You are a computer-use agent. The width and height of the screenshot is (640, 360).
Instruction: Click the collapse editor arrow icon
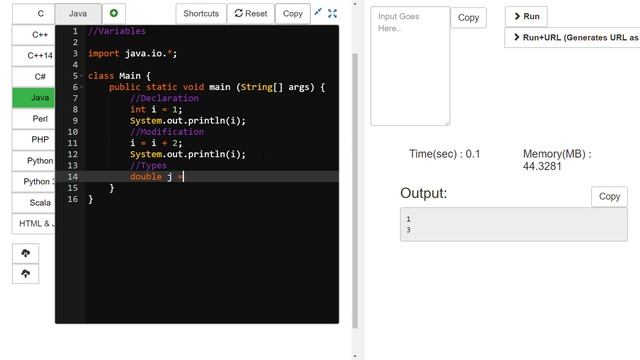tap(318, 12)
